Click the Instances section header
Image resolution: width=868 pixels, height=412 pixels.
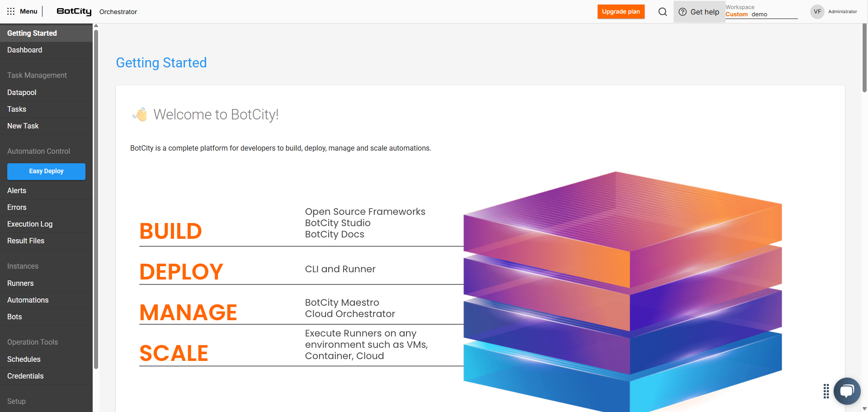pyautogui.click(x=23, y=266)
